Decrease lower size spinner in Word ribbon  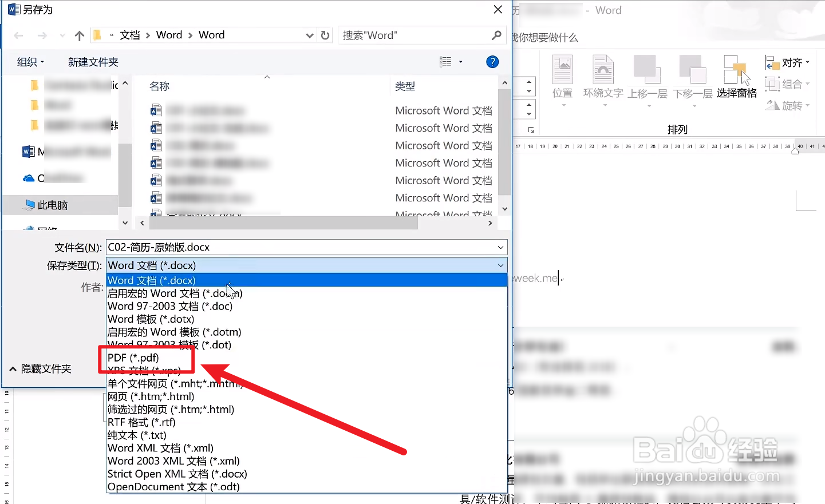(530, 113)
